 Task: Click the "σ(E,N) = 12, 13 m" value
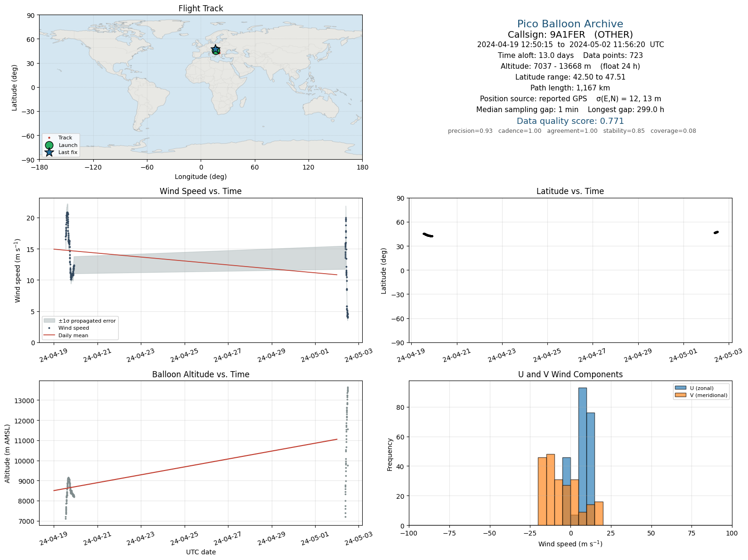point(628,99)
